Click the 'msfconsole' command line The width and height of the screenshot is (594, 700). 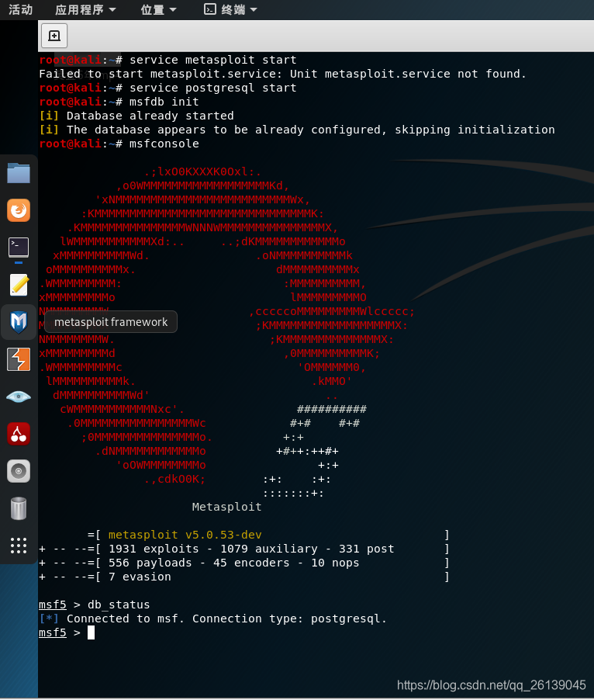pyautogui.click(x=119, y=144)
